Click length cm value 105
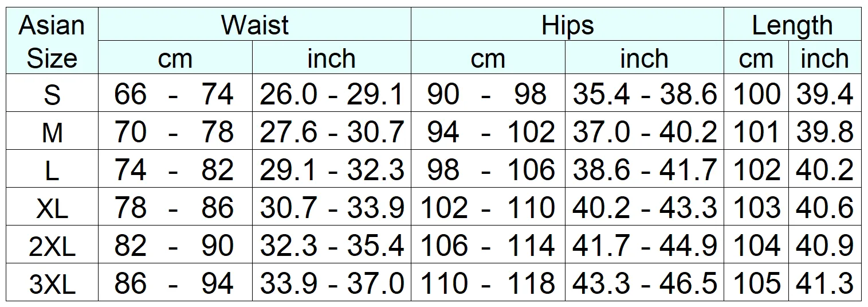868x307 pixels. coord(757,283)
